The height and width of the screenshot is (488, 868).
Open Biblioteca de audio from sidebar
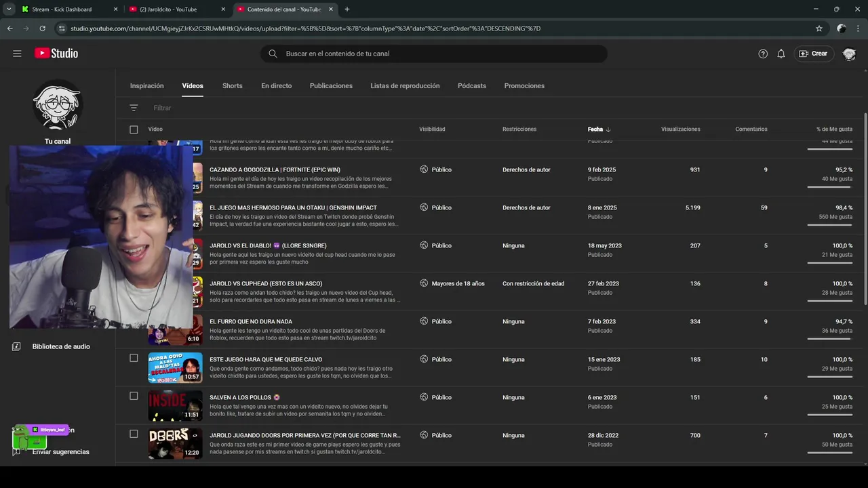pyautogui.click(x=61, y=346)
